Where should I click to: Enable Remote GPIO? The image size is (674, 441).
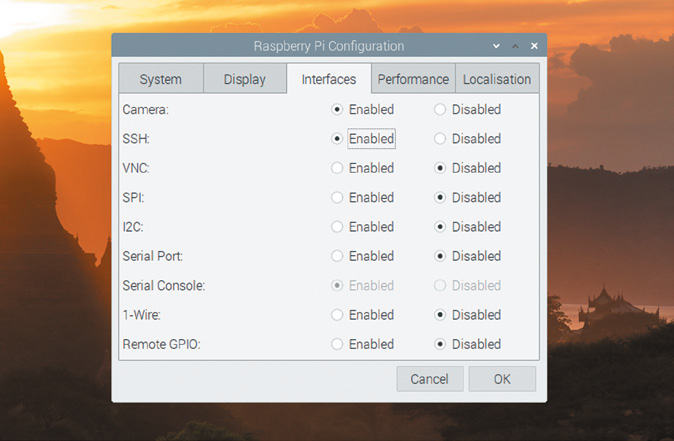coord(337,344)
